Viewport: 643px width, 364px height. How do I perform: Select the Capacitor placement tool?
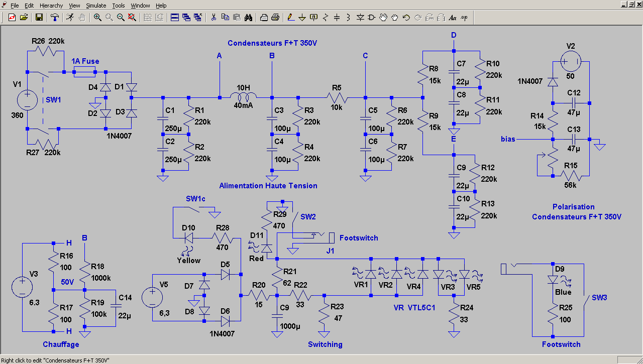coord(337,17)
